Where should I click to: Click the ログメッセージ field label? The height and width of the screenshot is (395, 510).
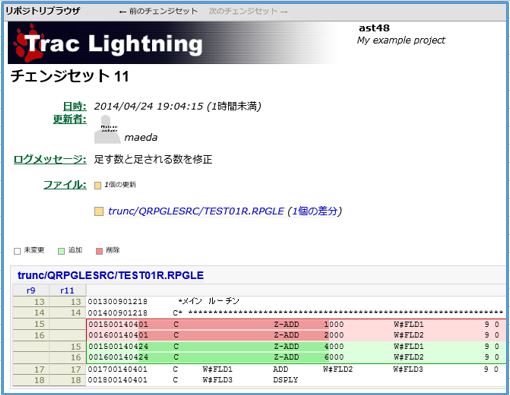(x=50, y=159)
